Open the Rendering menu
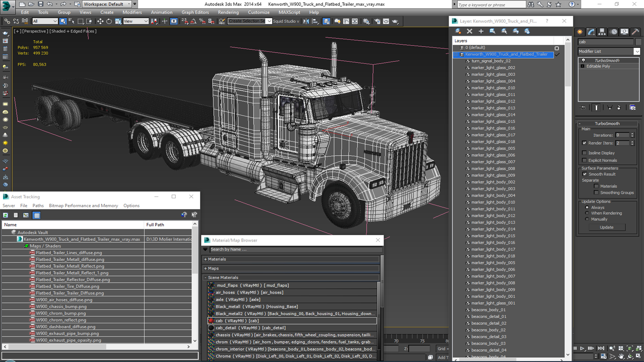Image resolution: width=644 pixels, height=362 pixels. 228,12
